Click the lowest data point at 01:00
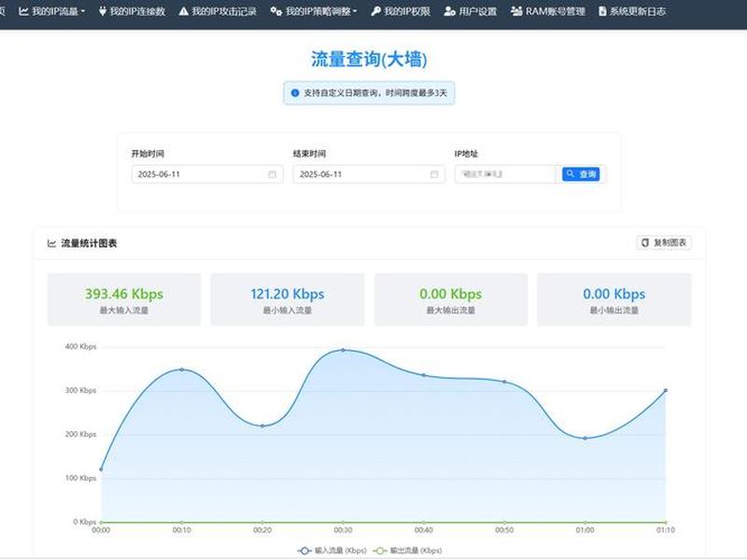The height and width of the screenshot is (560, 747). (x=585, y=438)
